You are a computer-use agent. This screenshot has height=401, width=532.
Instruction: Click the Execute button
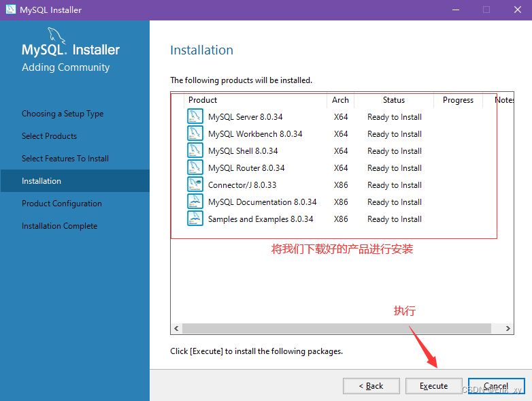[433, 386]
